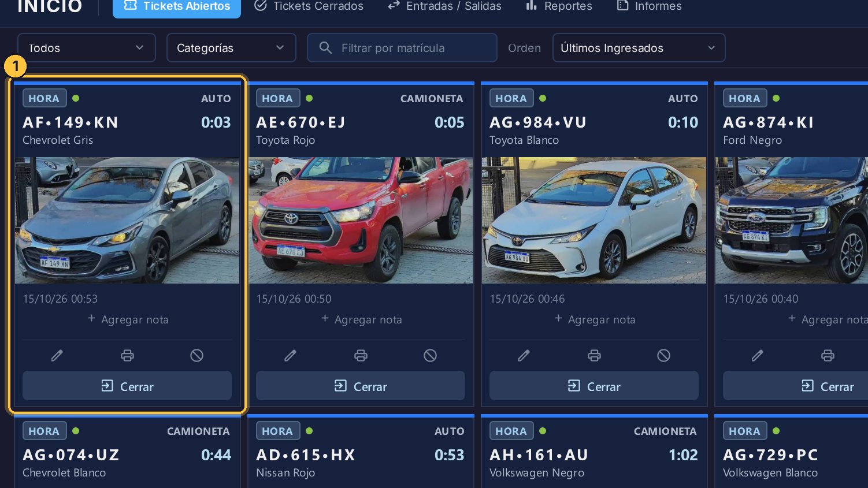Click elapsed time 0:10 on AG•984•VU
Screen dimensions: 868x488
point(682,122)
